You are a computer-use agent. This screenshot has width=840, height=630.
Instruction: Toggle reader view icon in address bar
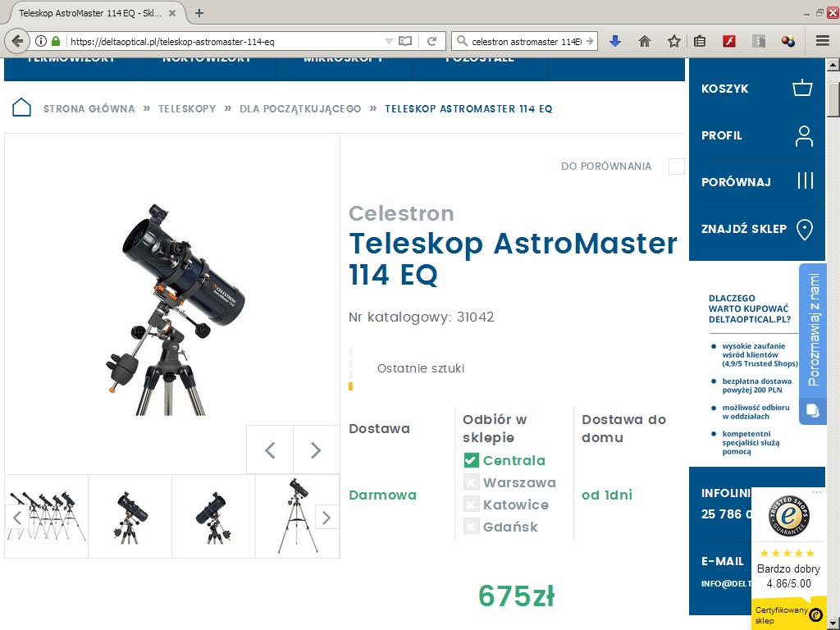(405, 41)
